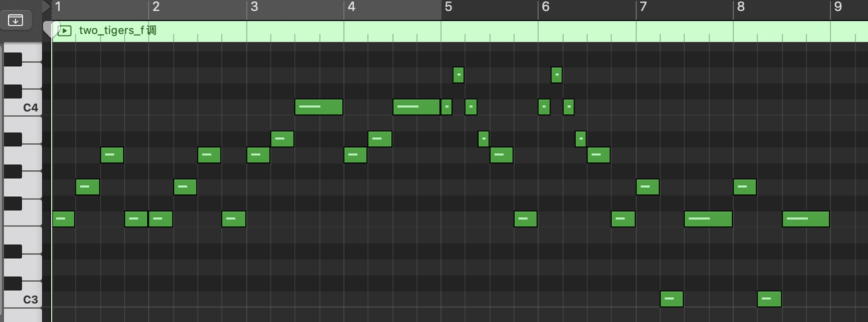The image size is (868, 322).
Task: Select the F3 note in bar 5
Action: 526,219
